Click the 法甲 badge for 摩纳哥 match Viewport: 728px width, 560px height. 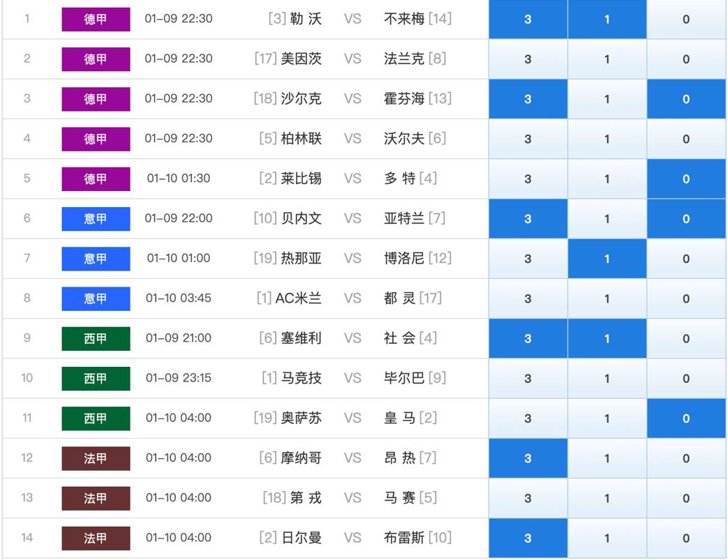coord(96,458)
